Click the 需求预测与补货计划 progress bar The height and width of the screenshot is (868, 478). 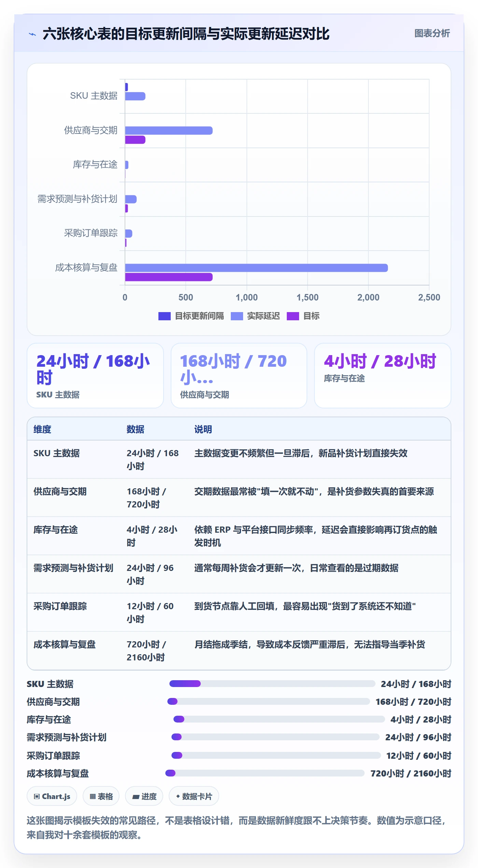[276, 737]
